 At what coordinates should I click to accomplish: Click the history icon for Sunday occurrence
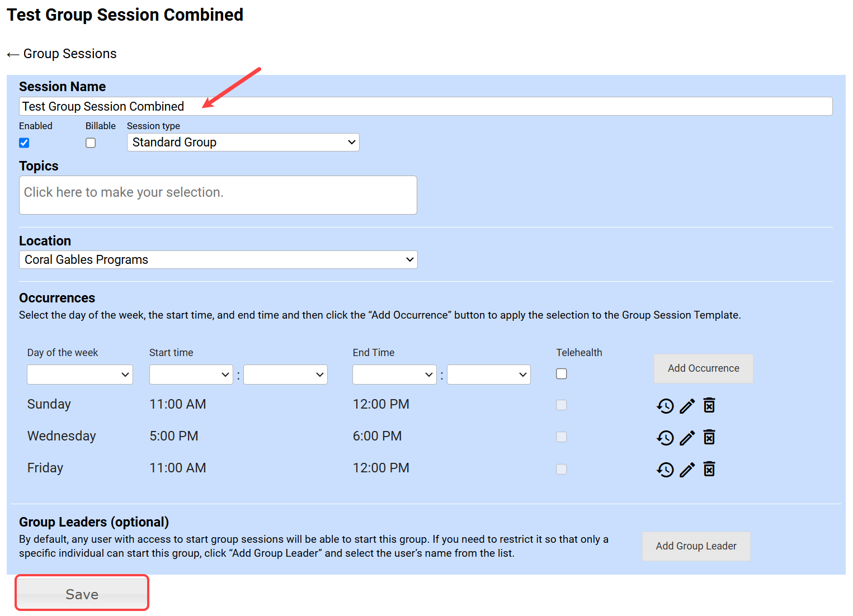pos(665,406)
